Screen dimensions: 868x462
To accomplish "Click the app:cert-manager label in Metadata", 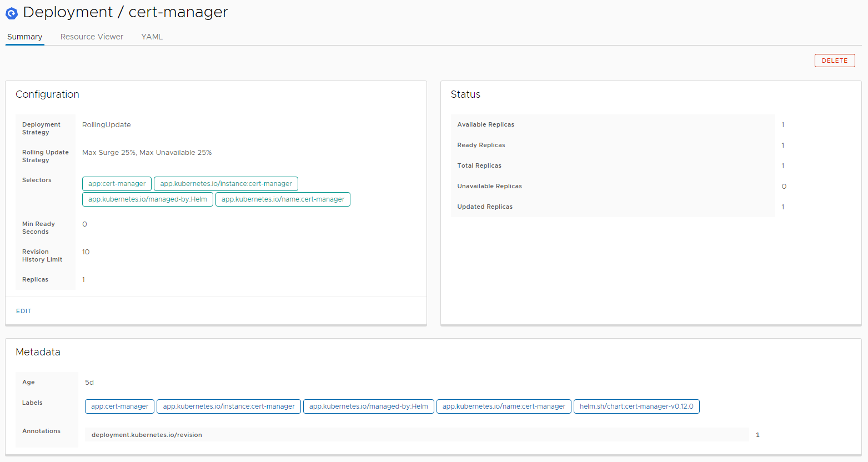I will (119, 406).
